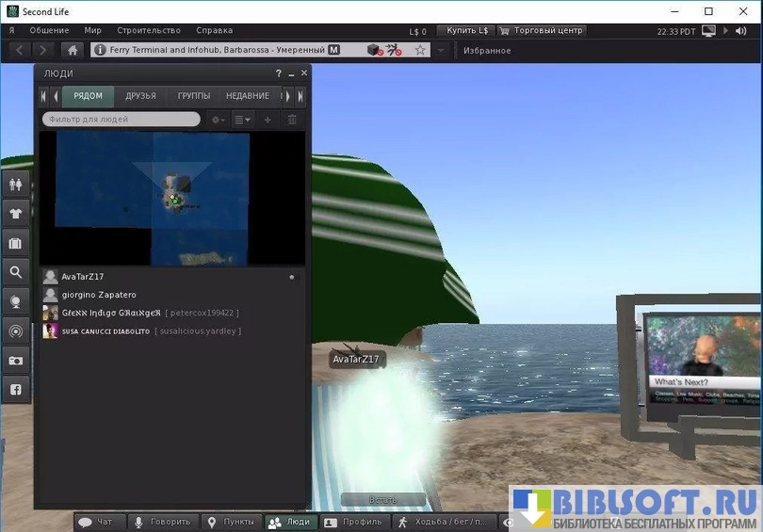Toggle the Говорить microphone button

pyautogui.click(x=161, y=522)
